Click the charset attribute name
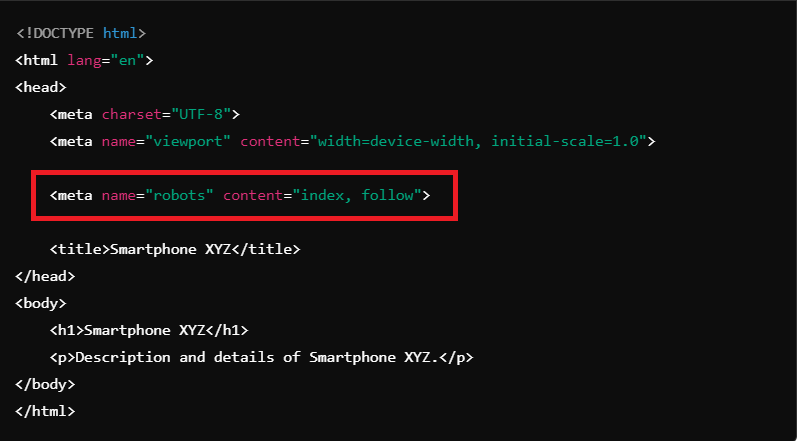The width and height of the screenshot is (797, 441). [x=131, y=114]
